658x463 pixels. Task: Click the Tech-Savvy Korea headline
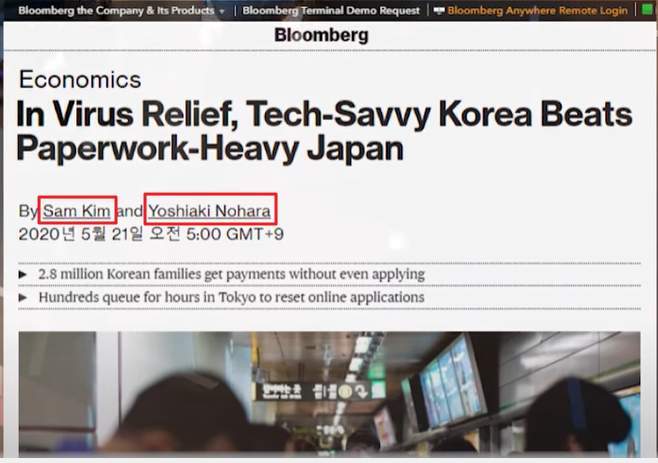coord(324,131)
